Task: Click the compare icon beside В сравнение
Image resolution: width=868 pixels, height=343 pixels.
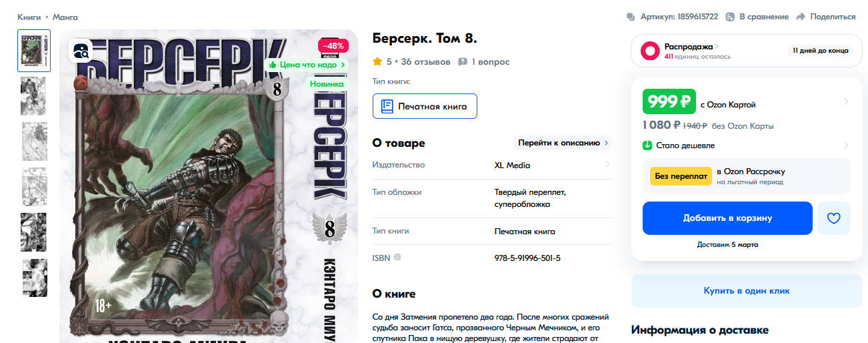Action: (x=730, y=17)
